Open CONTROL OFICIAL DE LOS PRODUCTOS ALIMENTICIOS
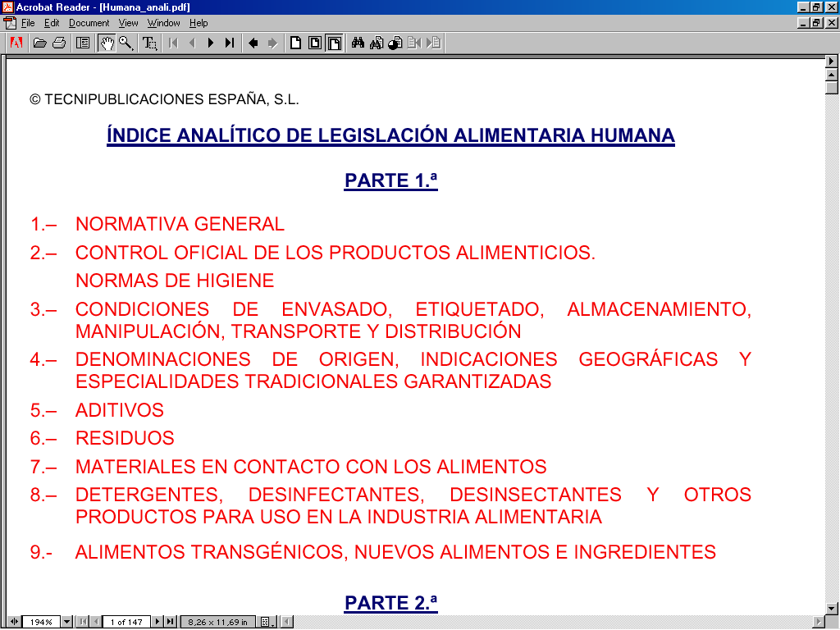Screen dimensions: 840x630 336,253
